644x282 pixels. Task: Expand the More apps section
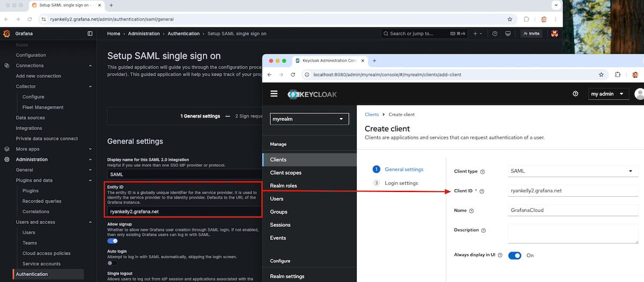point(90,149)
